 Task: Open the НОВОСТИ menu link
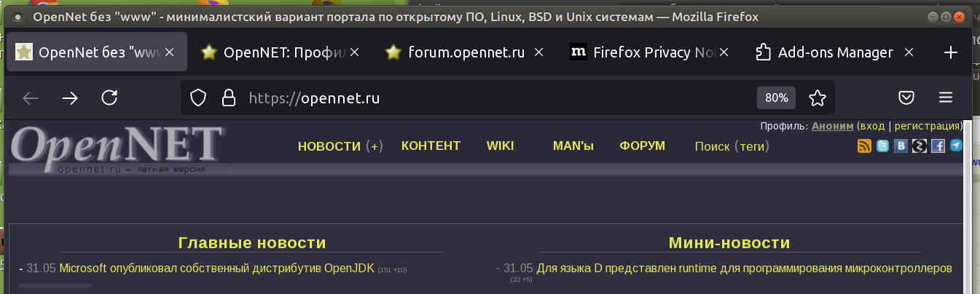(329, 146)
